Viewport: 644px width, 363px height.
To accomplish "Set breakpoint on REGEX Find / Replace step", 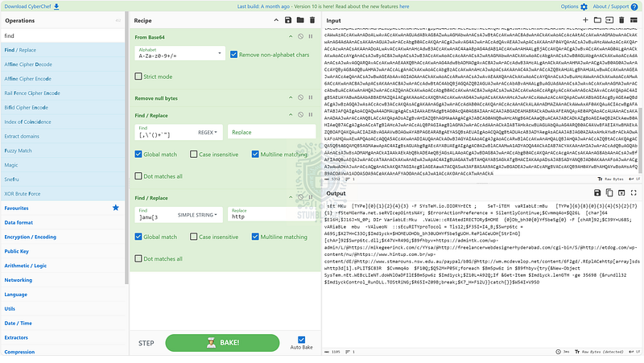I will coord(311,115).
